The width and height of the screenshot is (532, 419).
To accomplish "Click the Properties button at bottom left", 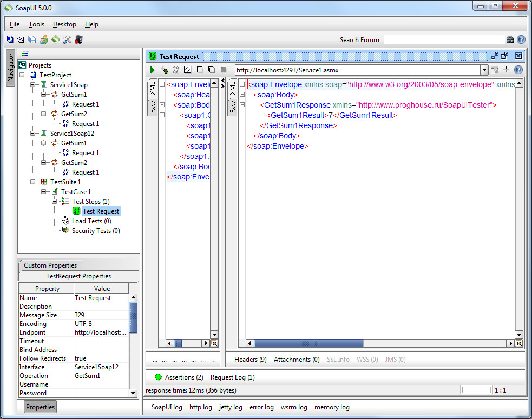I will tap(40, 407).
